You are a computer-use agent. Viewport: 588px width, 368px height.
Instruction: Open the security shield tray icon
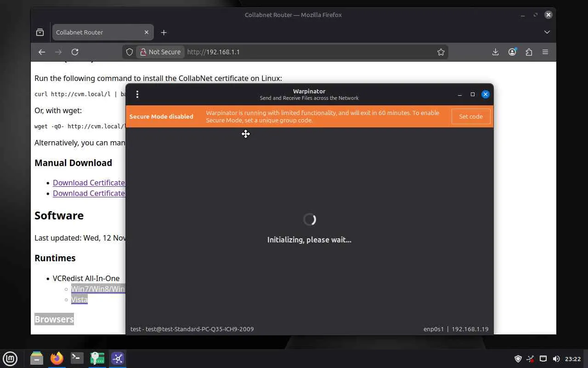(x=518, y=359)
